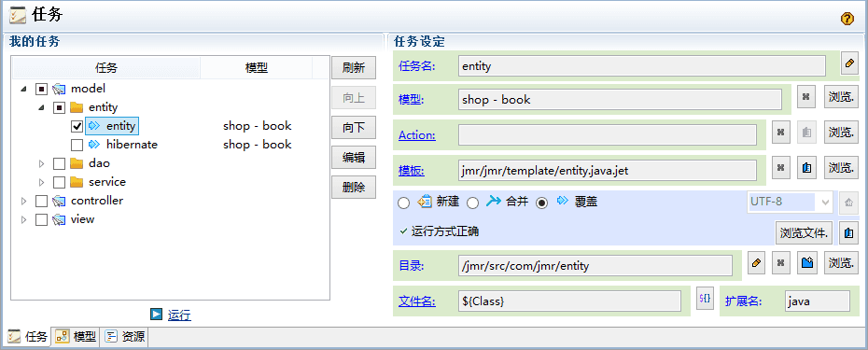The width and height of the screenshot is (868, 350).
Task: Click the 模型 column header
Action: click(257, 68)
